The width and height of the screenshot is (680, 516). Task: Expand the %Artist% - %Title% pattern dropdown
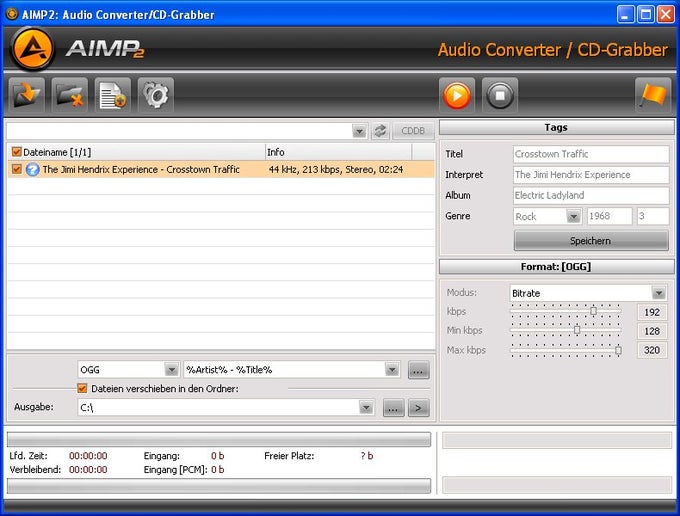click(x=392, y=370)
